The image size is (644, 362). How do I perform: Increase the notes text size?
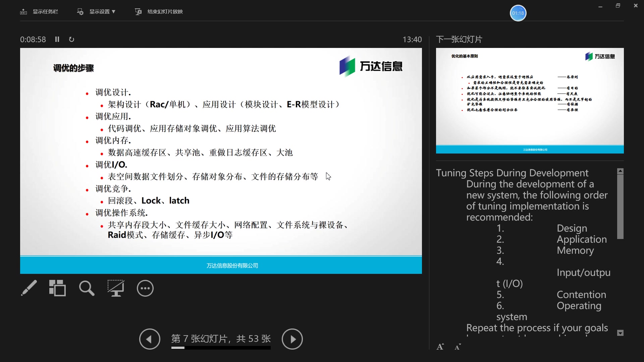[440, 347]
